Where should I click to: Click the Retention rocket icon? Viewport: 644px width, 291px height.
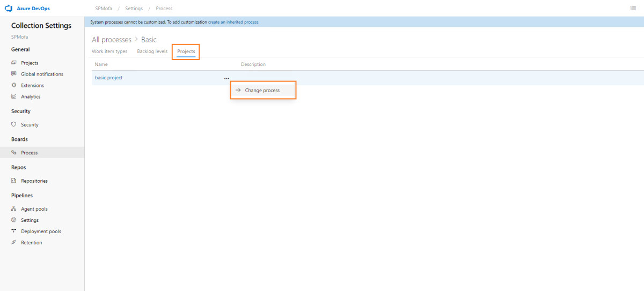click(14, 243)
